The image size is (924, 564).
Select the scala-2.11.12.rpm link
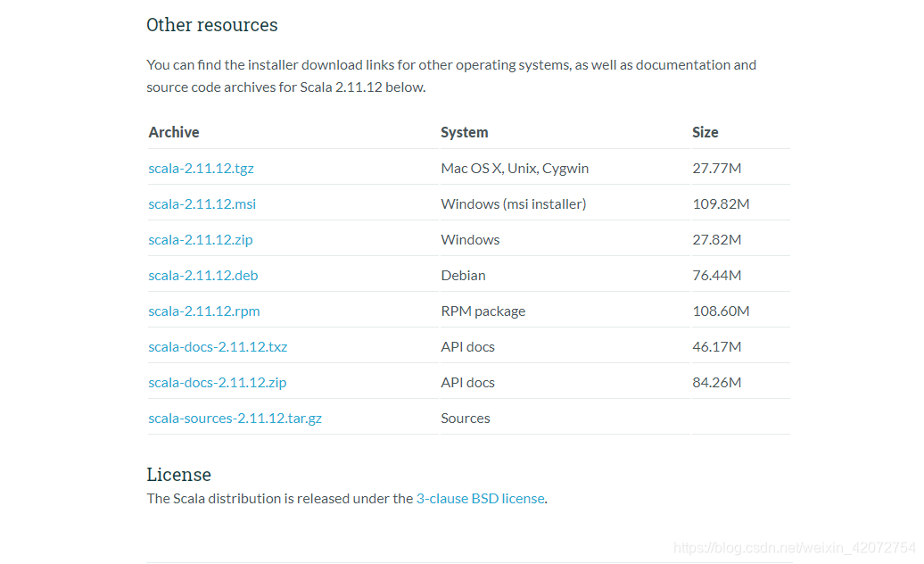click(x=204, y=311)
